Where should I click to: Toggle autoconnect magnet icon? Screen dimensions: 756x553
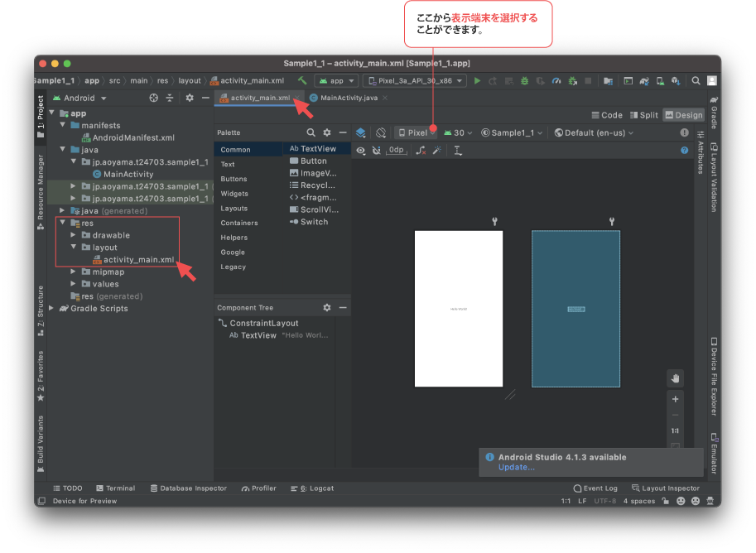coord(377,151)
